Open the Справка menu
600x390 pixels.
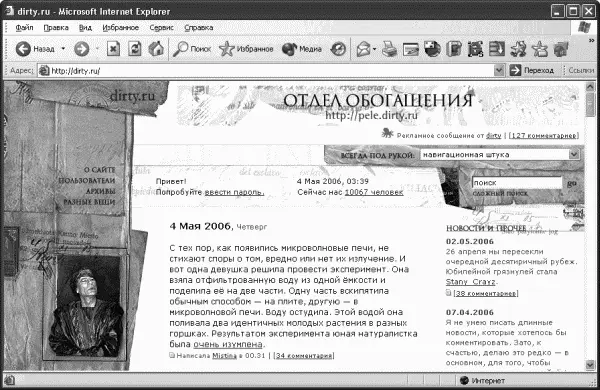point(199,28)
